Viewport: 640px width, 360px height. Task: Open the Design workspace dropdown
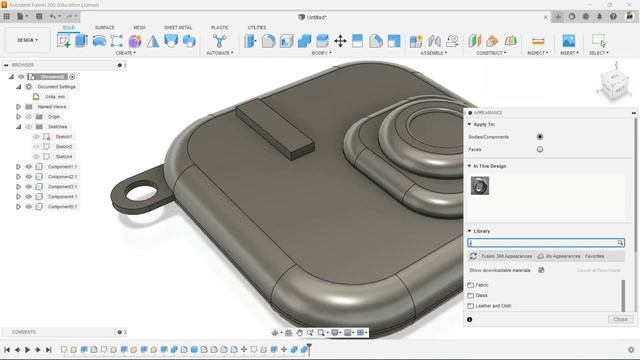pos(27,40)
